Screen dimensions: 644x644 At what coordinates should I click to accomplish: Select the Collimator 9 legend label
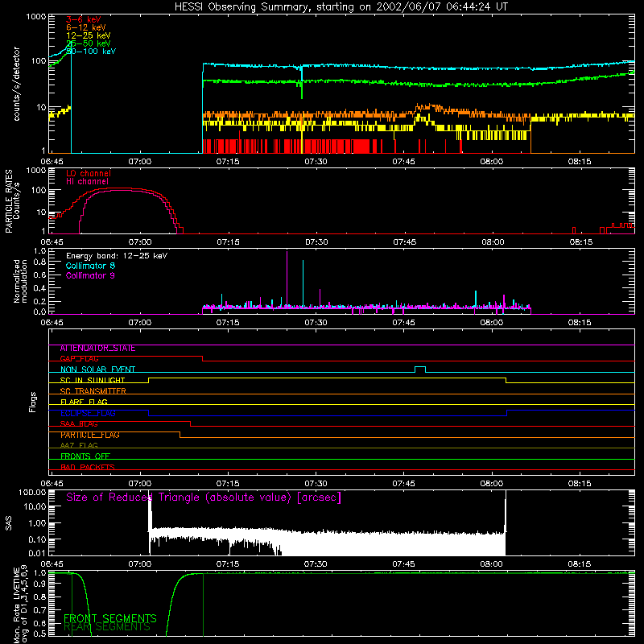coord(90,275)
